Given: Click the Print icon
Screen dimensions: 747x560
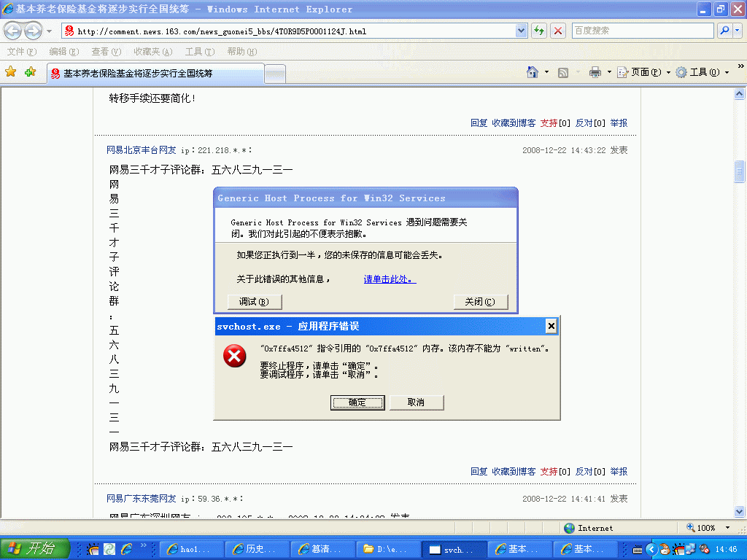Looking at the screenshot, I should pyautogui.click(x=595, y=72).
